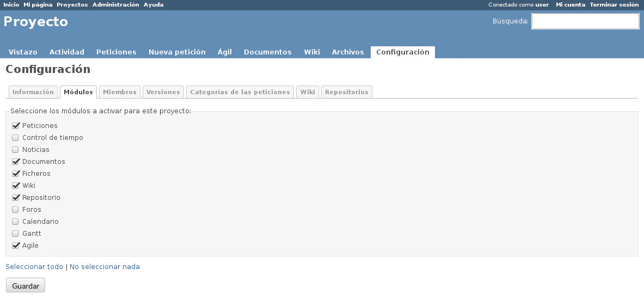Click Terminar sesión to log out
This screenshot has width=644, height=299.
(x=614, y=4)
